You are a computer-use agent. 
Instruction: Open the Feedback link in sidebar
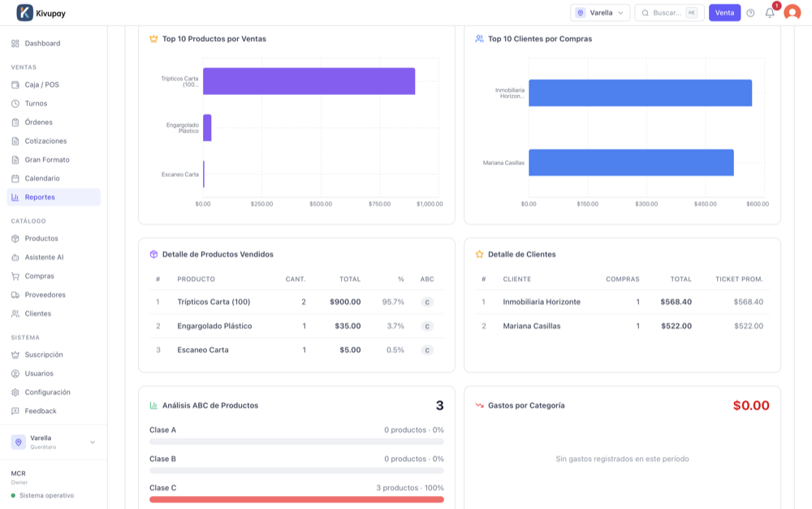pos(41,411)
